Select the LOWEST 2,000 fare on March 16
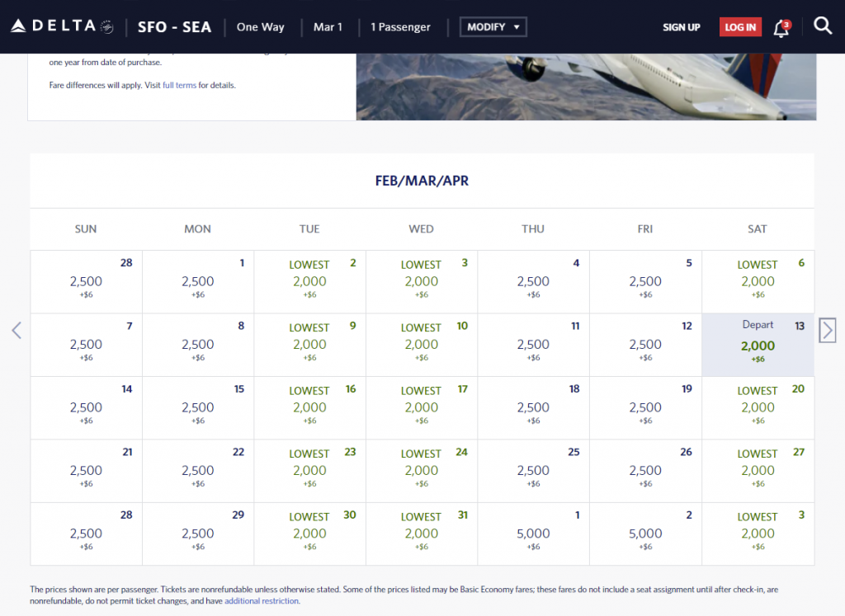This screenshot has height=616, width=845. pyautogui.click(x=309, y=407)
